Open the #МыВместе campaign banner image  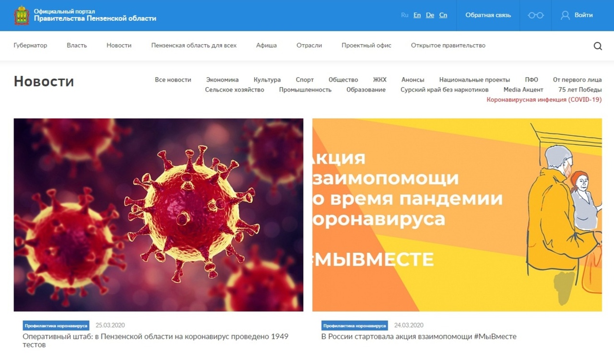click(457, 215)
